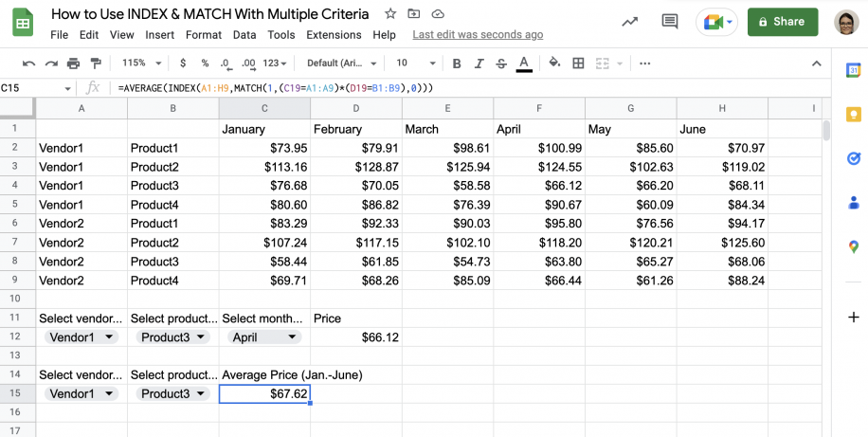Open Google Maps side panel
This screenshot has height=437, width=868.
click(853, 247)
